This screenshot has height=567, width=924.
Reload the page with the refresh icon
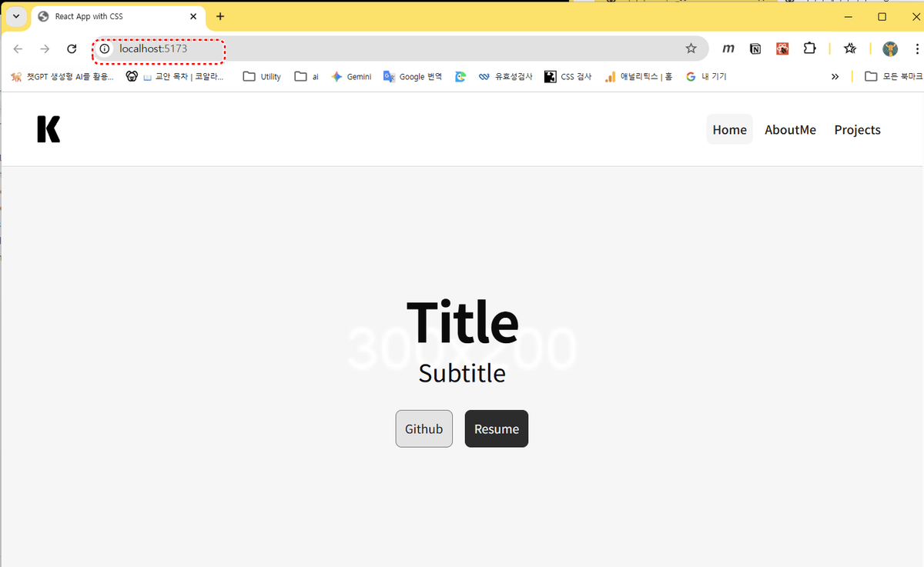point(72,48)
